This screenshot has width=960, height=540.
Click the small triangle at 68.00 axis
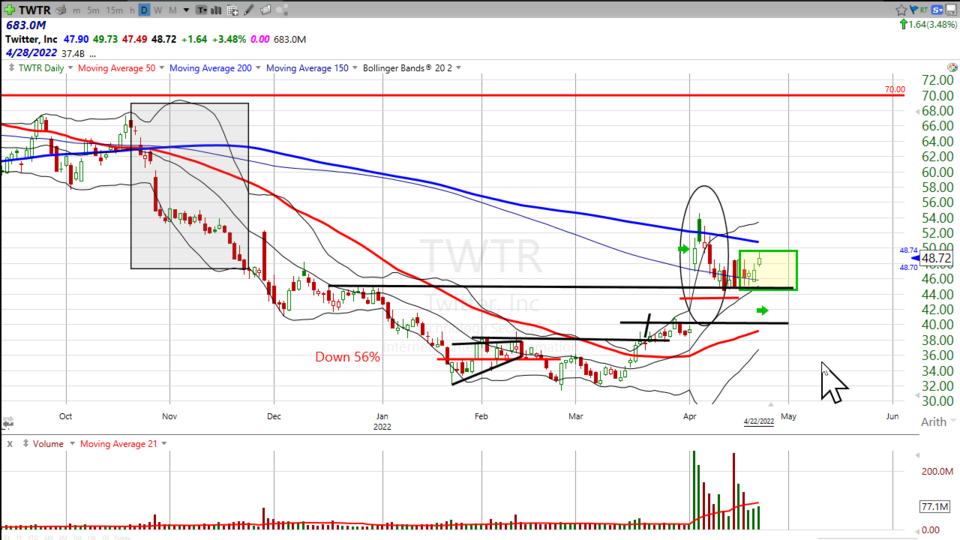[x=917, y=111]
